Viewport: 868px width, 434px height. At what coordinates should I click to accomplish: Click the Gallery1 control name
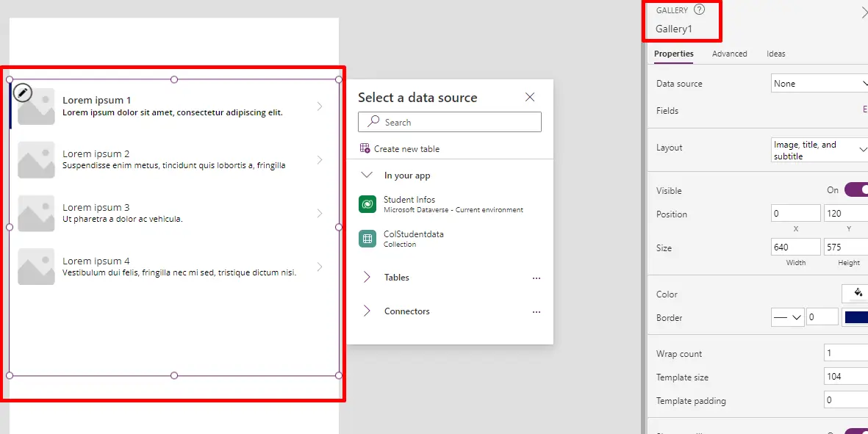click(x=674, y=29)
